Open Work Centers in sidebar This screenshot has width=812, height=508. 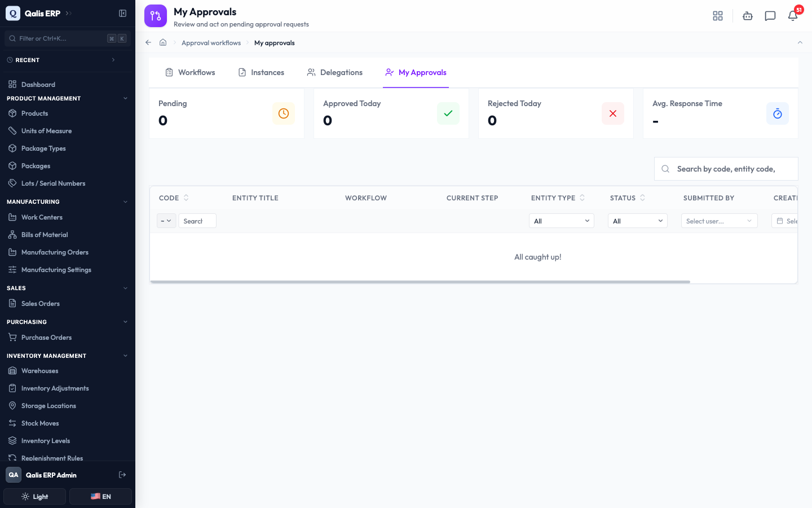[x=68, y=217]
